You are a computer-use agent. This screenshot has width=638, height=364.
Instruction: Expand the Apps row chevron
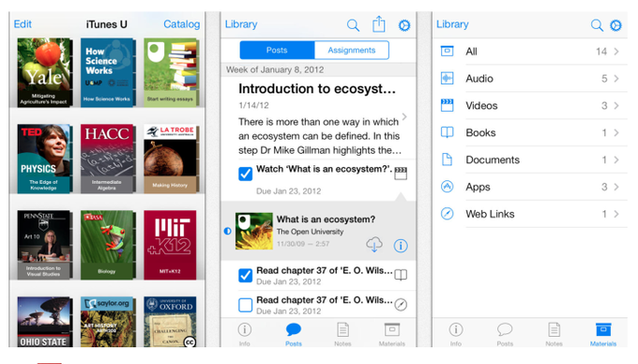tap(616, 187)
